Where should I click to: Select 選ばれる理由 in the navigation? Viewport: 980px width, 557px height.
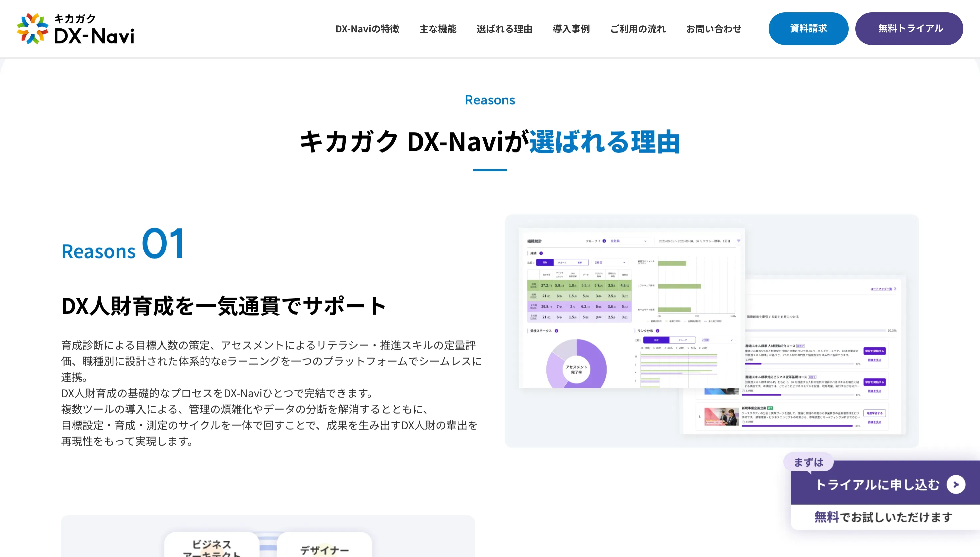pyautogui.click(x=504, y=29)
